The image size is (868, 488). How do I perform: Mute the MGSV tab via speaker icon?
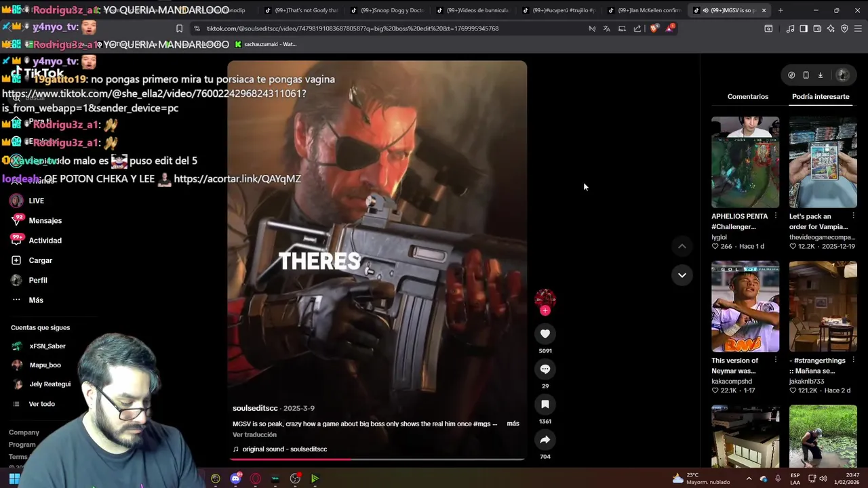[706, 10]
